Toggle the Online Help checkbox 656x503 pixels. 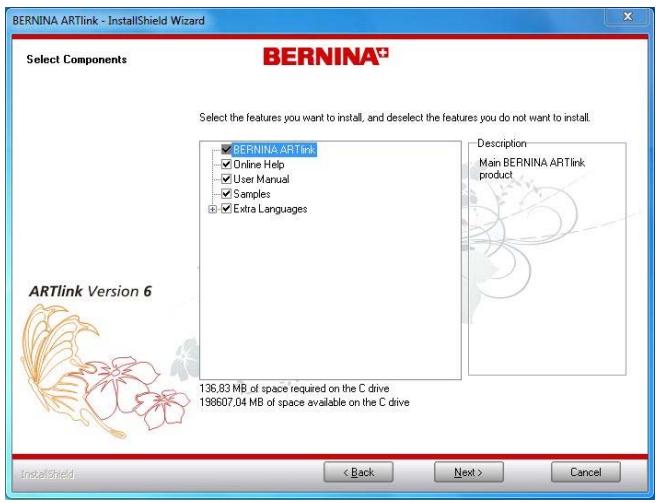click(226, 164)
